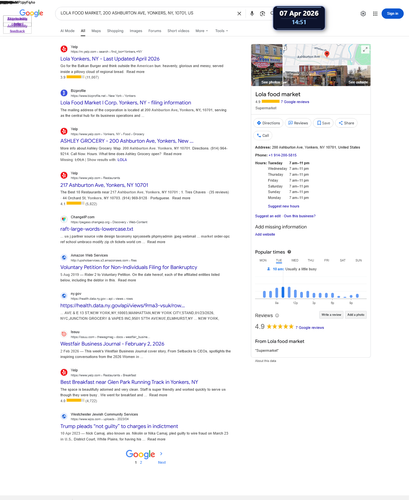The width and height of the screenshot is (414, 500).
Task: Click the Reviews button in knowledge panel
Action: click(x=298, y=123)
